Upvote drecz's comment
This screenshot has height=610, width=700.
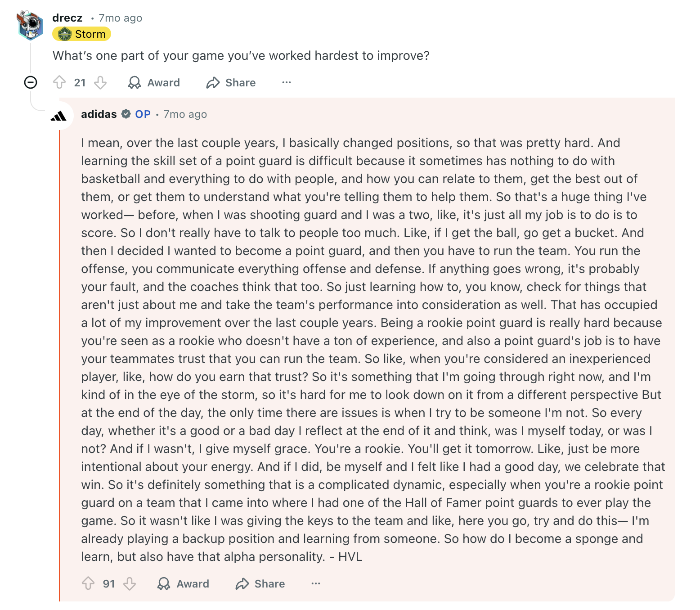pos(59,82)
